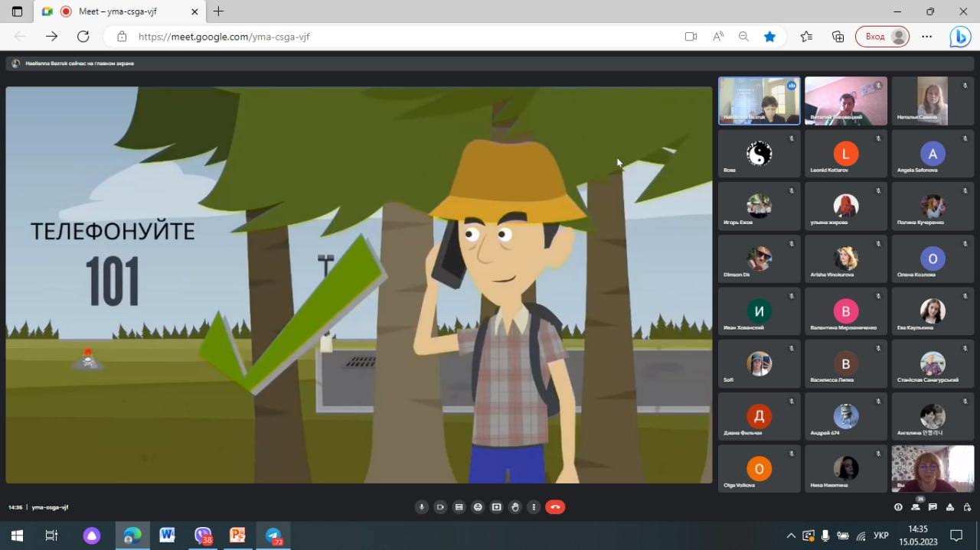Open the chat with everyone panel

(933, 507)
